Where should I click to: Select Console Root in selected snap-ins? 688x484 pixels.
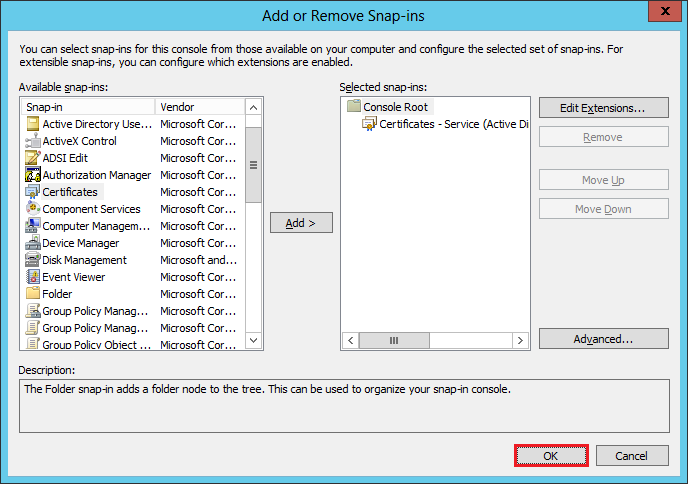[x=397, y=107]
